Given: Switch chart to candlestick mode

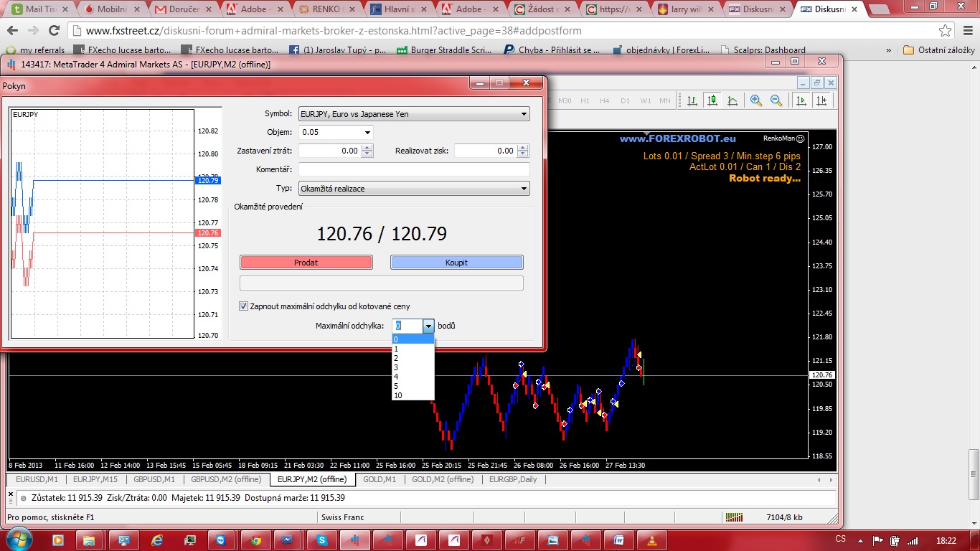Looking at the screenshot, I should point(712,100).
